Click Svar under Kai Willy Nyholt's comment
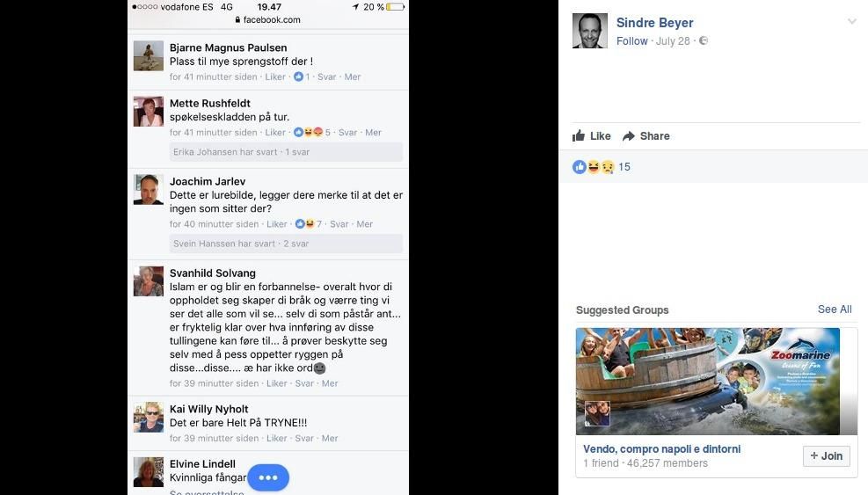The height and width of the screenshot is (495, 868). pyautogui.click(x=304, y=438)
